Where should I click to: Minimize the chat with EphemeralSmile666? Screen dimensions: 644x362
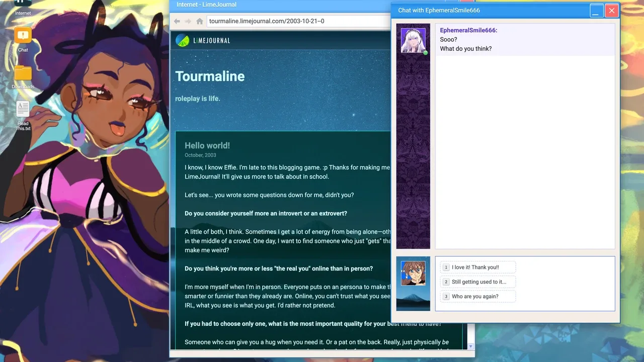click(x=596, y=11)
